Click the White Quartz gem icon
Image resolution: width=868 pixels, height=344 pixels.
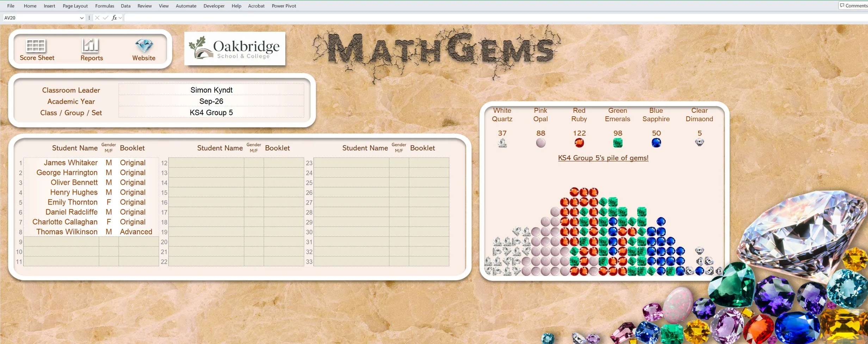(x=502, y=143)
